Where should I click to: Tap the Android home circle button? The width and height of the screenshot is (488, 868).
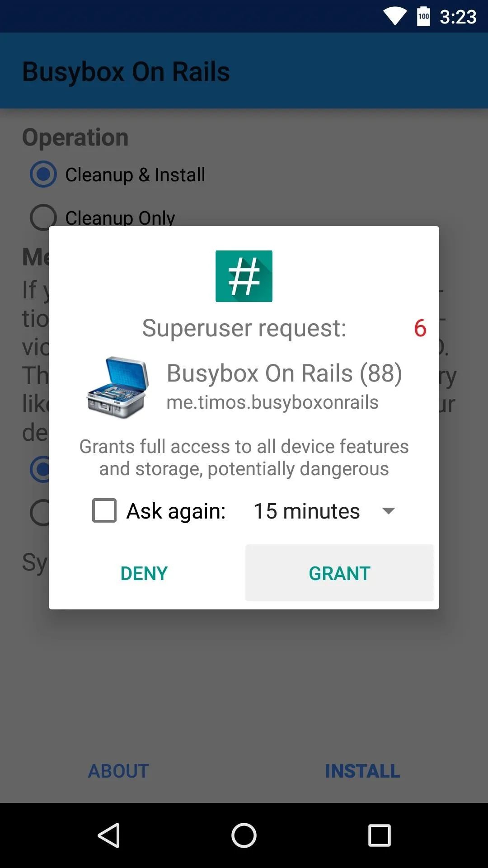[x=244, y=835]
